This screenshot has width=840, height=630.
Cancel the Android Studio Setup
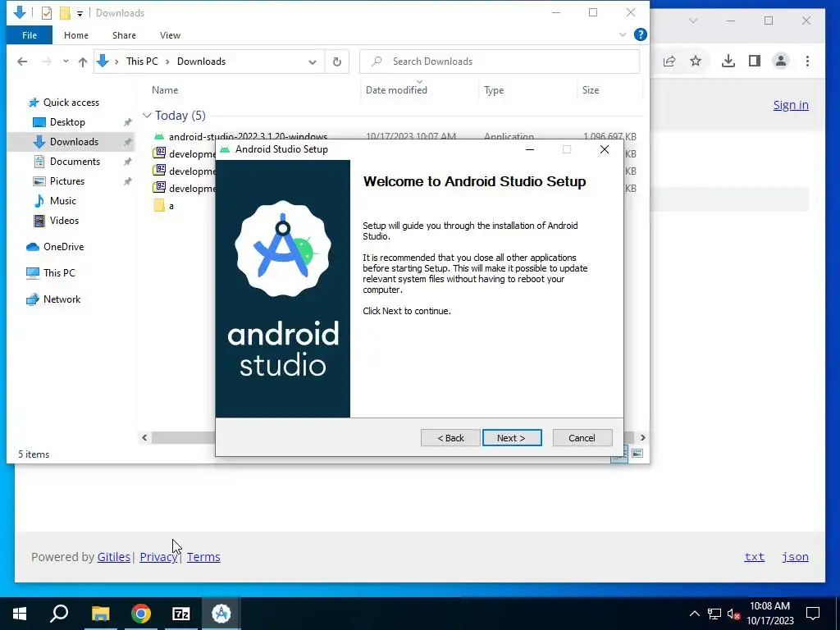[x=582, y=438]
